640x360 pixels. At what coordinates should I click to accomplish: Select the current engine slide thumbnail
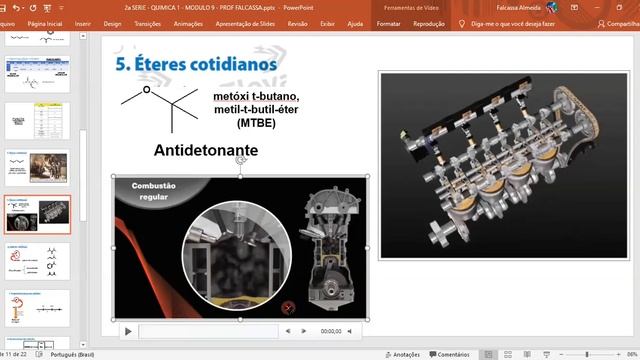click(x=38, y=215)
